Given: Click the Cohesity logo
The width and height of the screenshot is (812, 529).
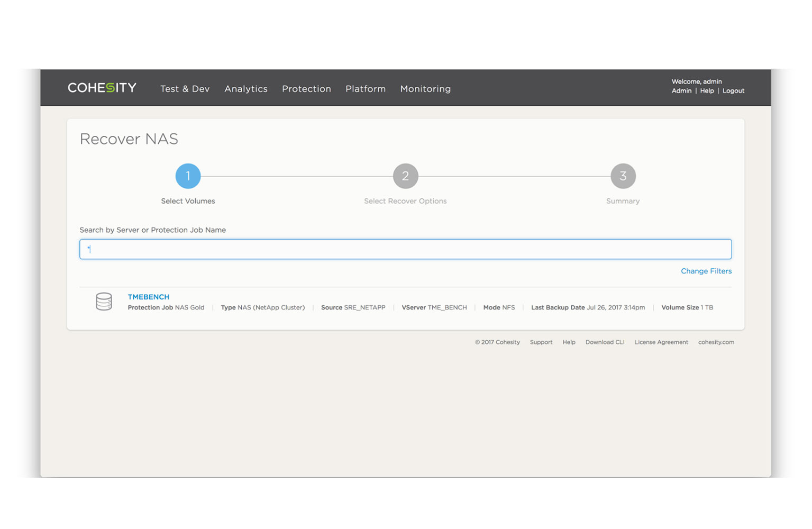Looking at the screenshot, I should click(x=102, y=88).
